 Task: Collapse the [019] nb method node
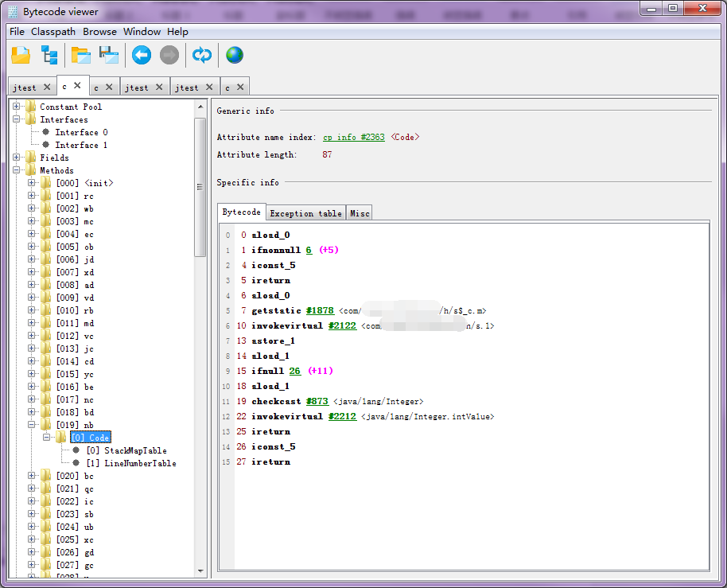click(32, 425)
